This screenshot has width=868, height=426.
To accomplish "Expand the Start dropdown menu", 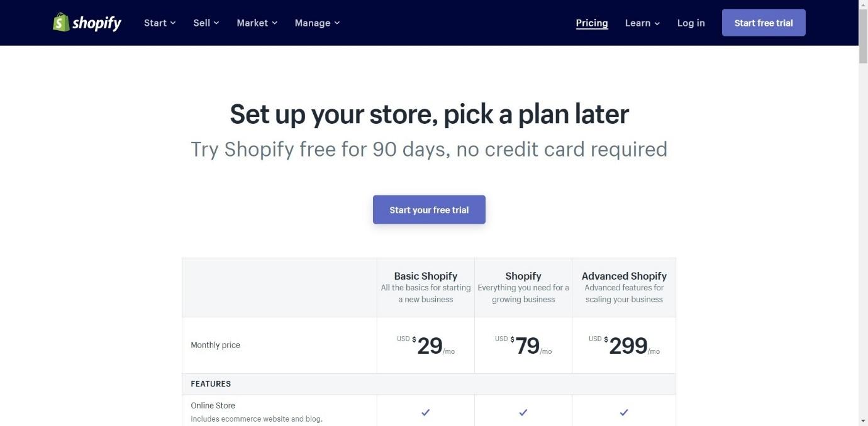I will tap(160, 23).
